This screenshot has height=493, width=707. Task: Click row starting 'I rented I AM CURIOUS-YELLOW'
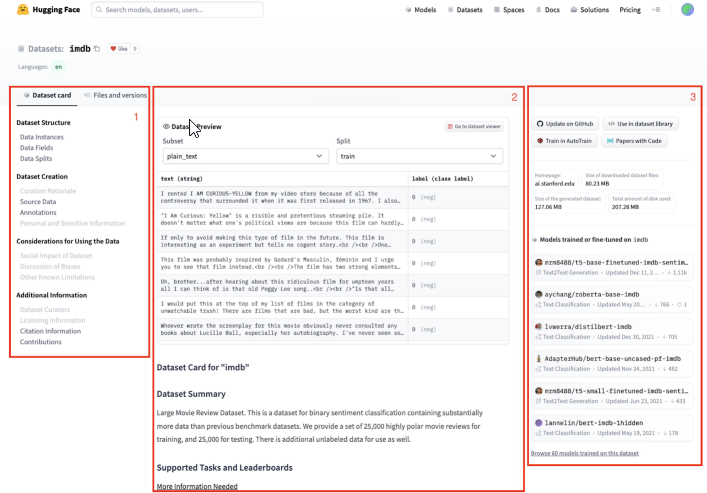(x=333, y=197)
